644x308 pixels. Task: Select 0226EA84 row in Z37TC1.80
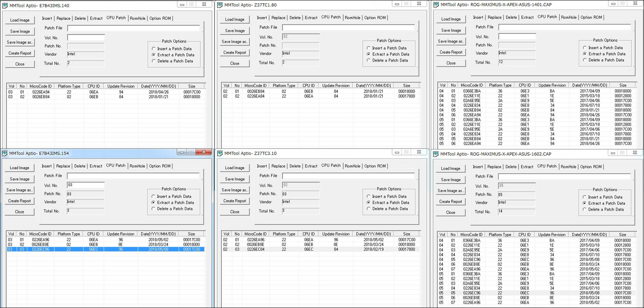(320, 96)
